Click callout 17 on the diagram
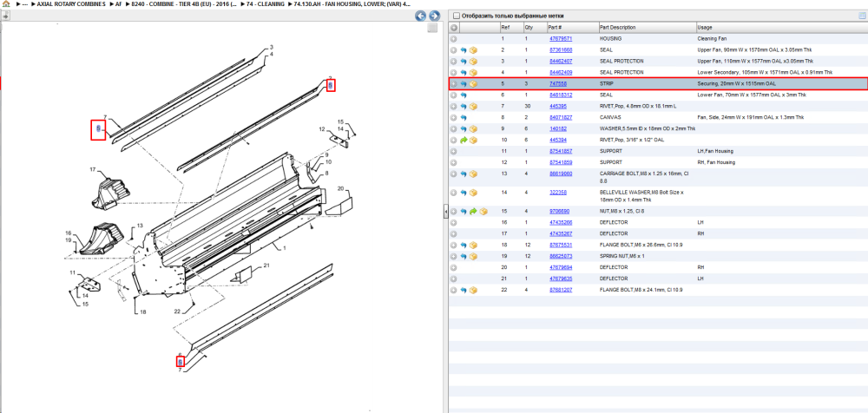This screenshot has width=868, height=413. (94, 169)
